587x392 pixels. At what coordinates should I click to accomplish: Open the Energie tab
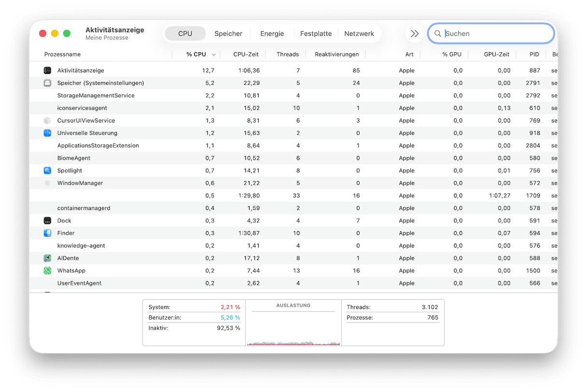pyautogui.click(x=272, y=34)
